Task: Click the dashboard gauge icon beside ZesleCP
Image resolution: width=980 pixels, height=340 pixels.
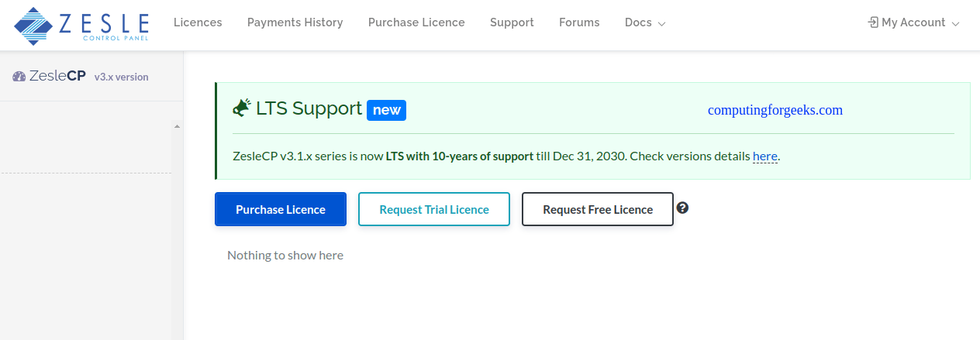Action: click(19, 76)
